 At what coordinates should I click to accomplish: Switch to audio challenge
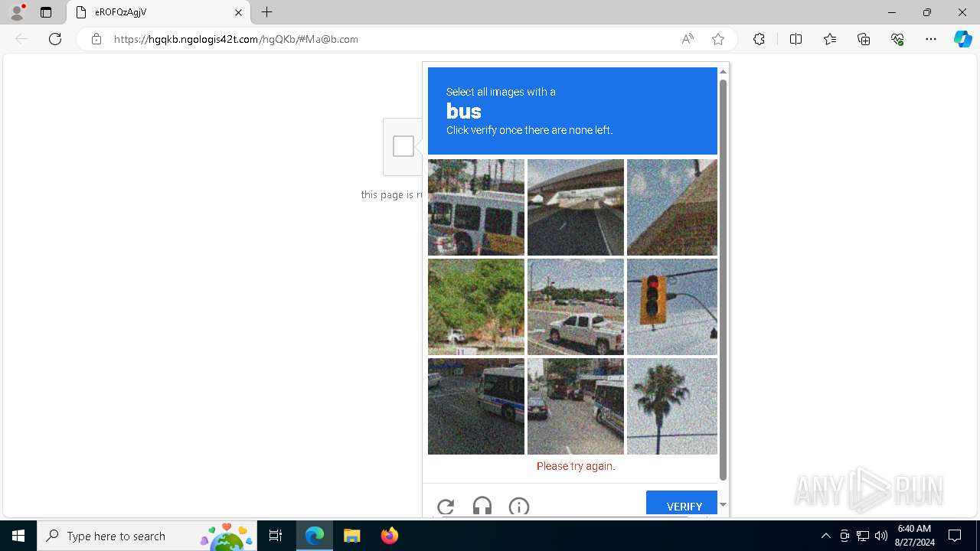click(x=482, y=507)
